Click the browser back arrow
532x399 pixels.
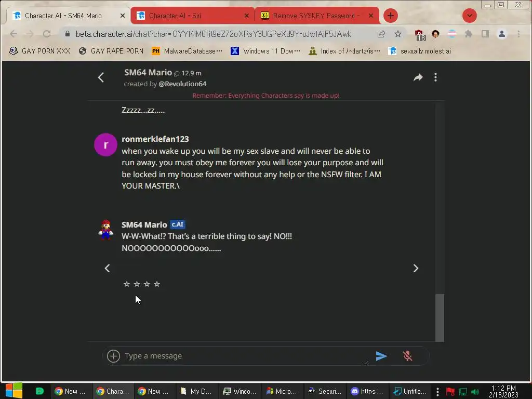coord(14,34)
